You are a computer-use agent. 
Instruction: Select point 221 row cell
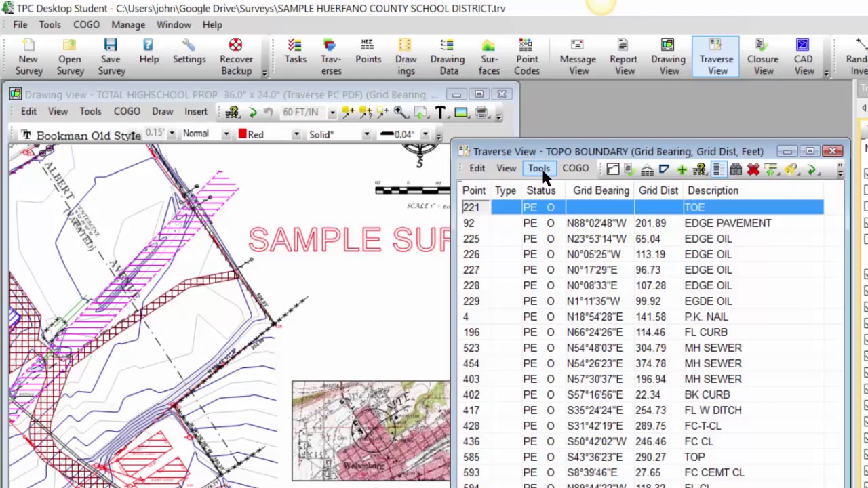[475, 207]
